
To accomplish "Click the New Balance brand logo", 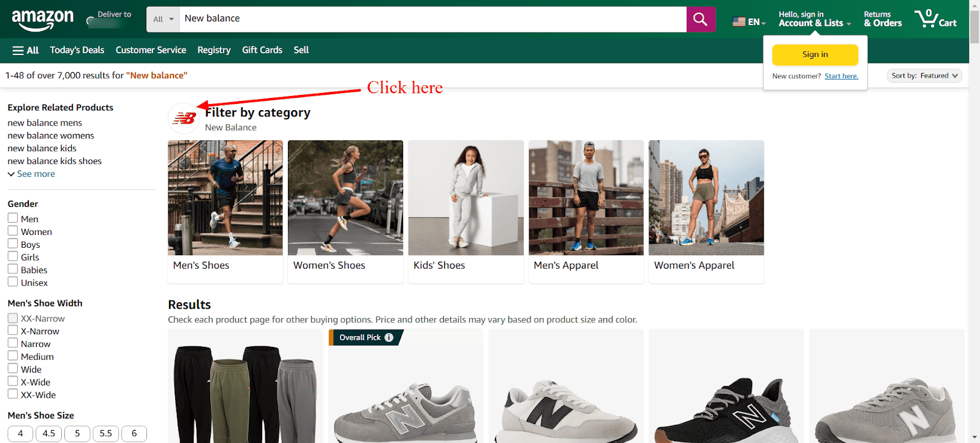I will click(x=184, y=118).
